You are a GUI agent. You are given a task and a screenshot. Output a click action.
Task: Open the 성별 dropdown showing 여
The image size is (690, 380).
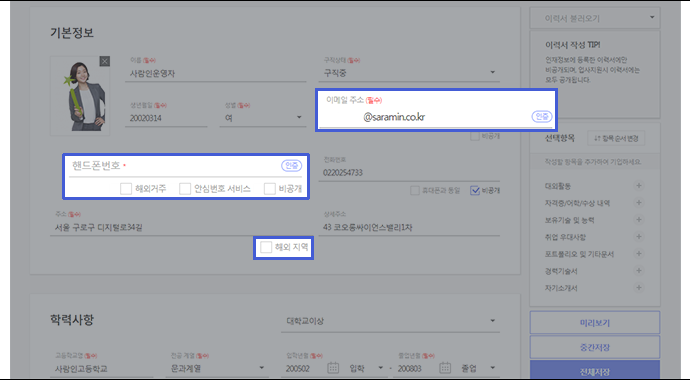tap(263, 118)
